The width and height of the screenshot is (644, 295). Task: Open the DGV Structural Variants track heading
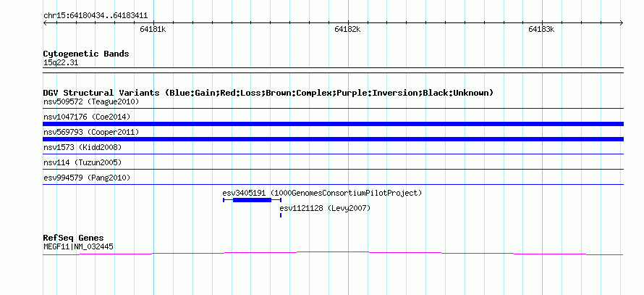point(268,93)
